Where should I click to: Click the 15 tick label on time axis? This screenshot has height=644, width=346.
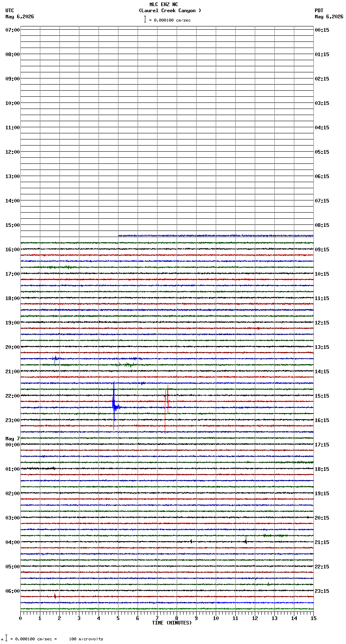pyautogui.click(x=313, y=618)
